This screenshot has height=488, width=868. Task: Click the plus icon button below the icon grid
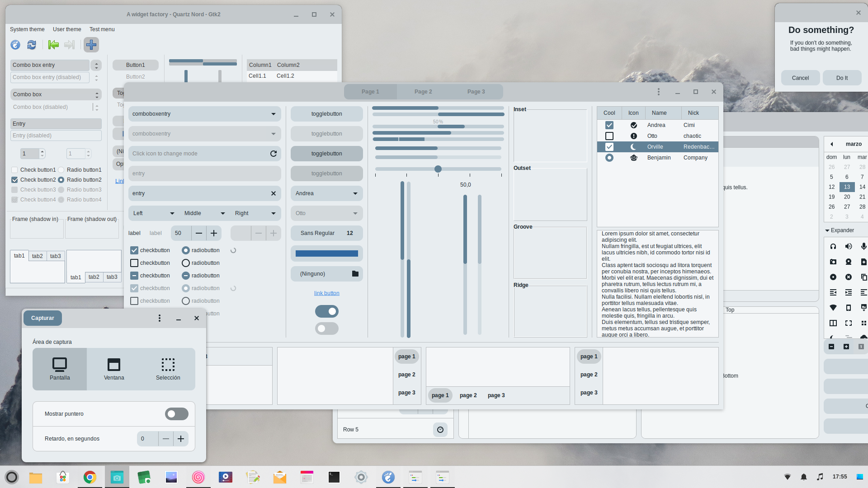click(x=846, y=347)
